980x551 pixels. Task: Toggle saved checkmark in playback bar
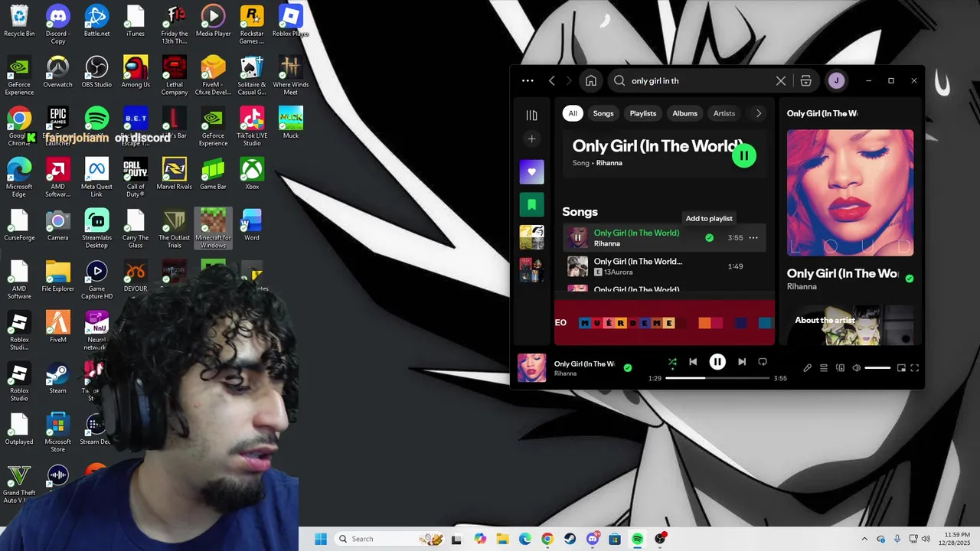tap(628, 368)
